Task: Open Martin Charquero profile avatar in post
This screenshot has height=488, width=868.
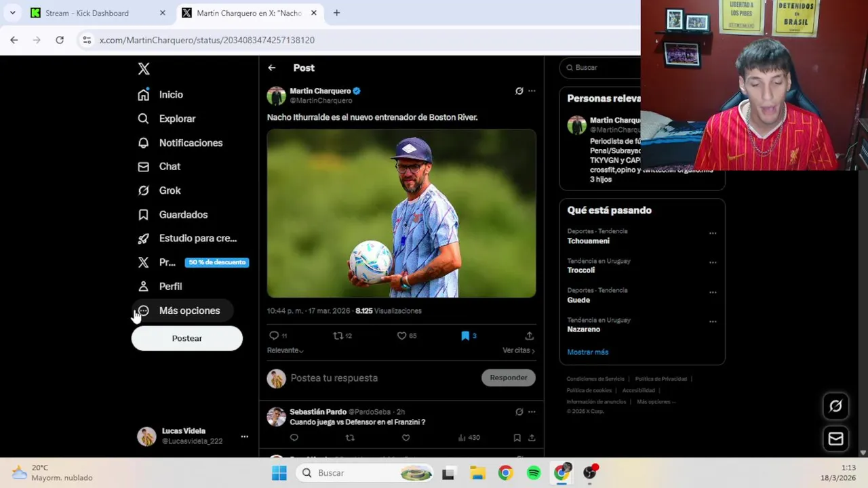Action: coord(276,96)
